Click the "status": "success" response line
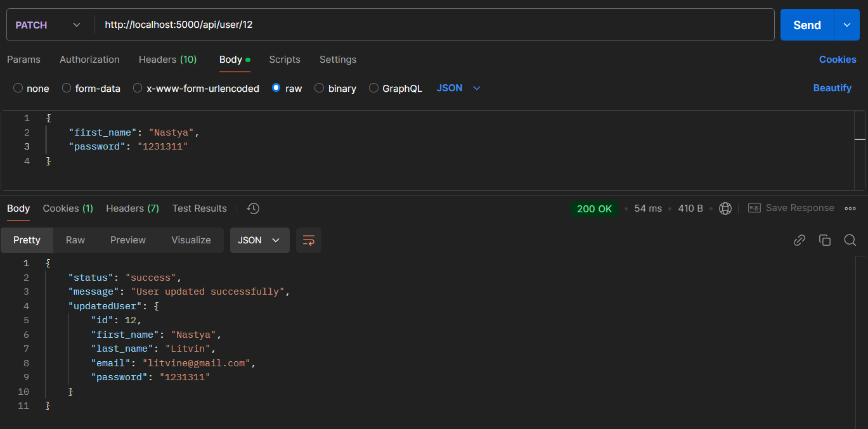This screenshot has height=429, width=868. (125, 278)
